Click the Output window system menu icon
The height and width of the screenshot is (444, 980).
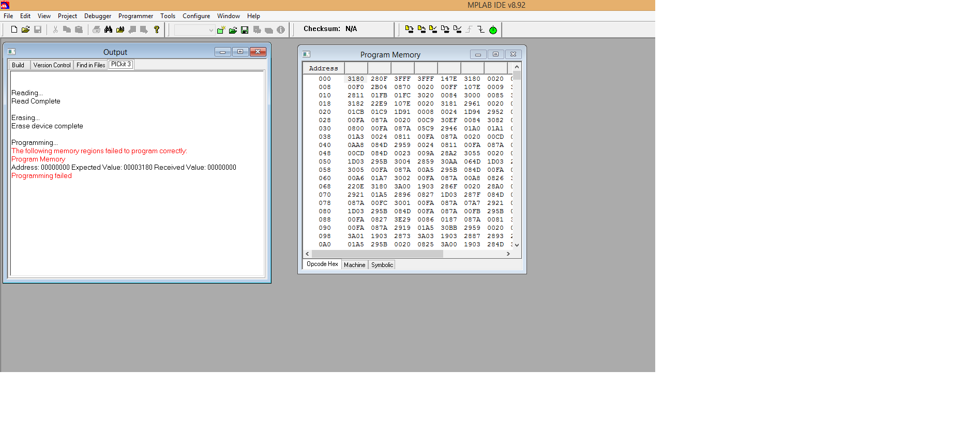[11, 52]
